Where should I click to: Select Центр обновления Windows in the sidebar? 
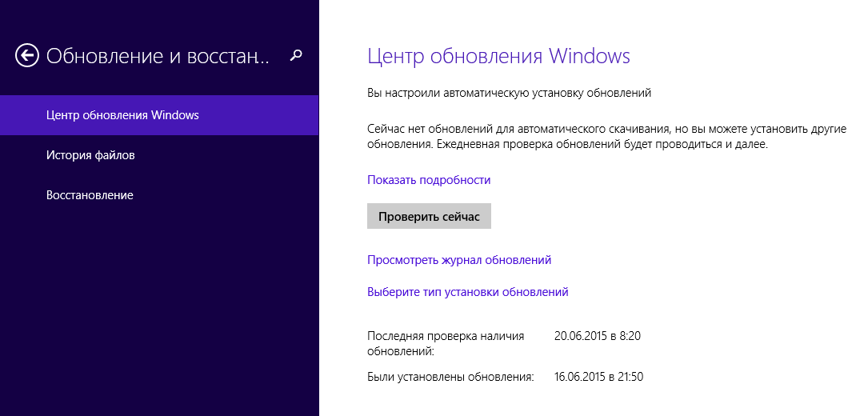click(159, 115)
